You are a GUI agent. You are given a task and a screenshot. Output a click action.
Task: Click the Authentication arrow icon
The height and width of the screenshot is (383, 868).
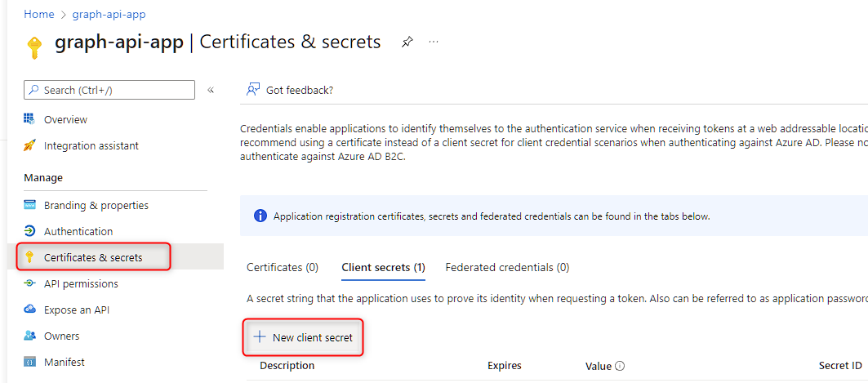[x=29, y=231]
